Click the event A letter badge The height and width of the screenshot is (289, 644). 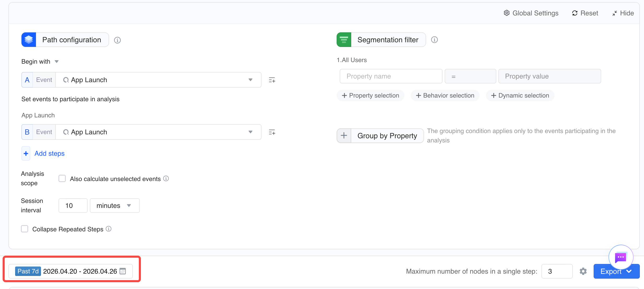27,80
